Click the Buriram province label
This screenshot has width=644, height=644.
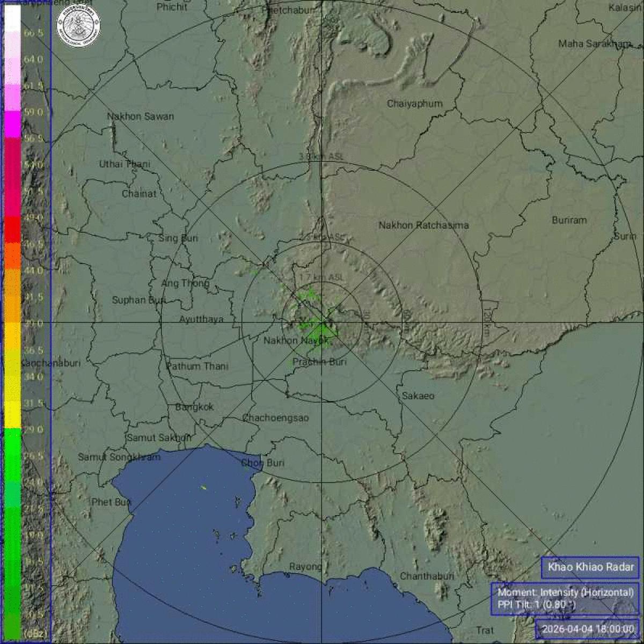click(569, 220)
